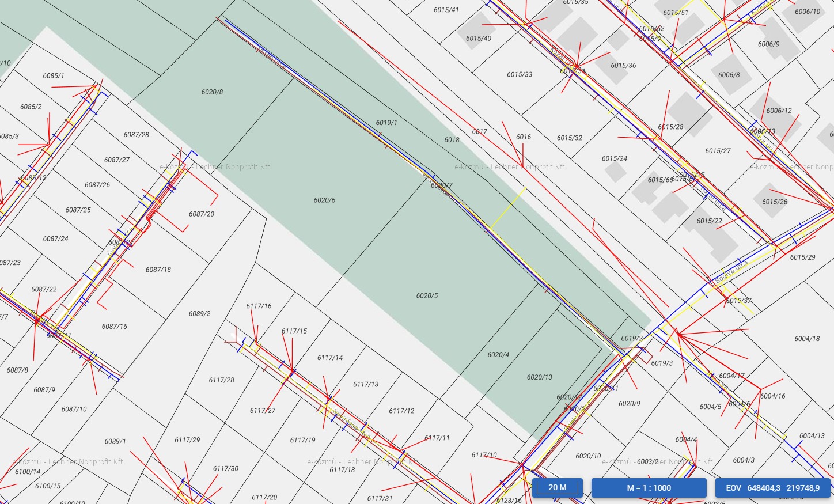Select parcel 6089/1 on the map
Screen dimensions: 834x504
115,441
